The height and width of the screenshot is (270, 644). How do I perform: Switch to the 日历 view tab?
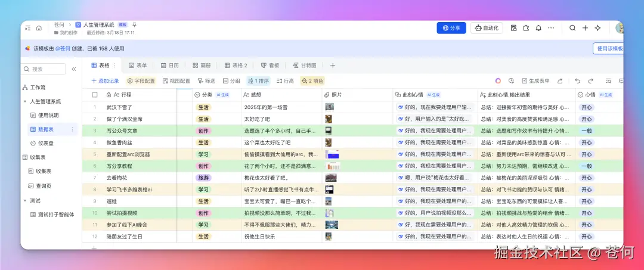pos(169,65)
